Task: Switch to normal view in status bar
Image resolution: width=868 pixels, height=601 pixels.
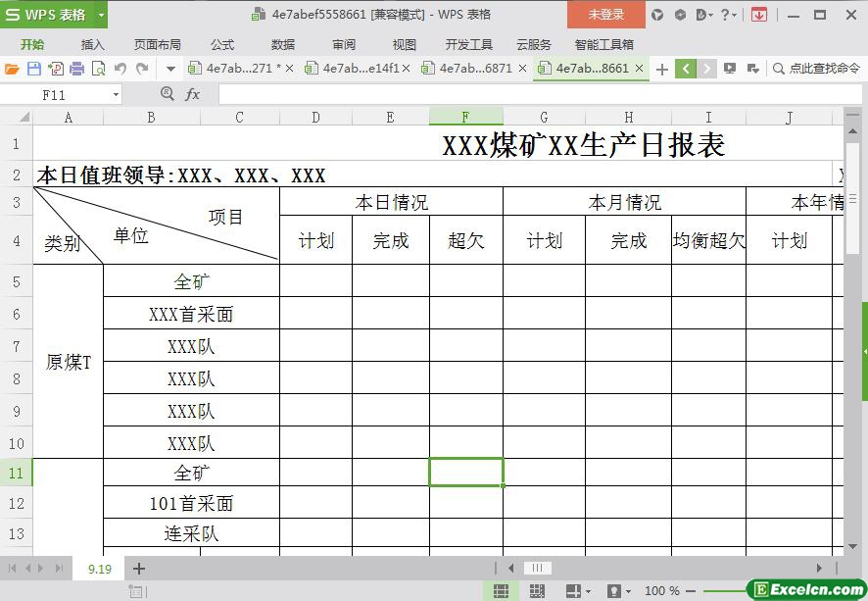Action: click(x=501, y=591)
